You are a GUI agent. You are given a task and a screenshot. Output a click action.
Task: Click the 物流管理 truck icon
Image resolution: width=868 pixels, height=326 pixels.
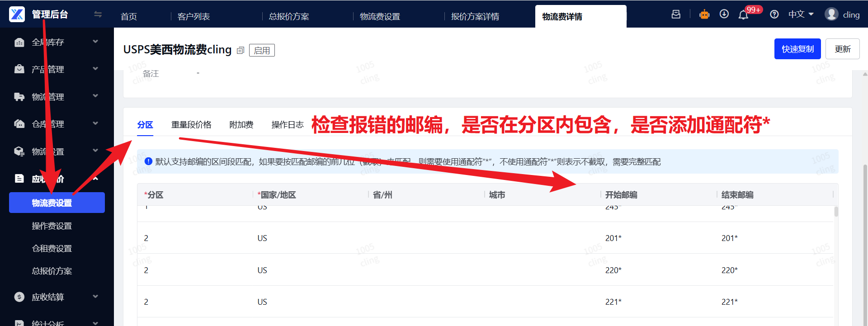coord(19,97)
